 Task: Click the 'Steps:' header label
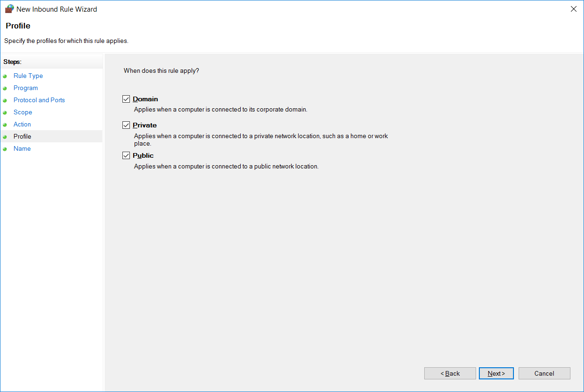click(x=13, y=62)
